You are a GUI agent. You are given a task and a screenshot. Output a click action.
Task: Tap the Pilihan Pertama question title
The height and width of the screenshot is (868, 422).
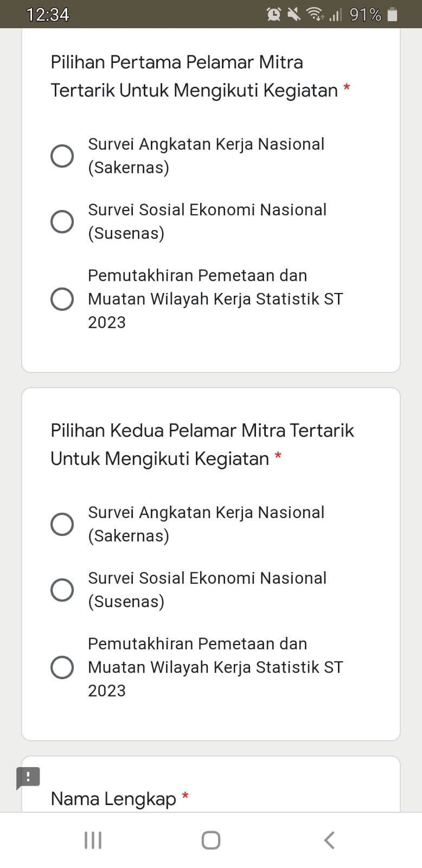(194, 76)
